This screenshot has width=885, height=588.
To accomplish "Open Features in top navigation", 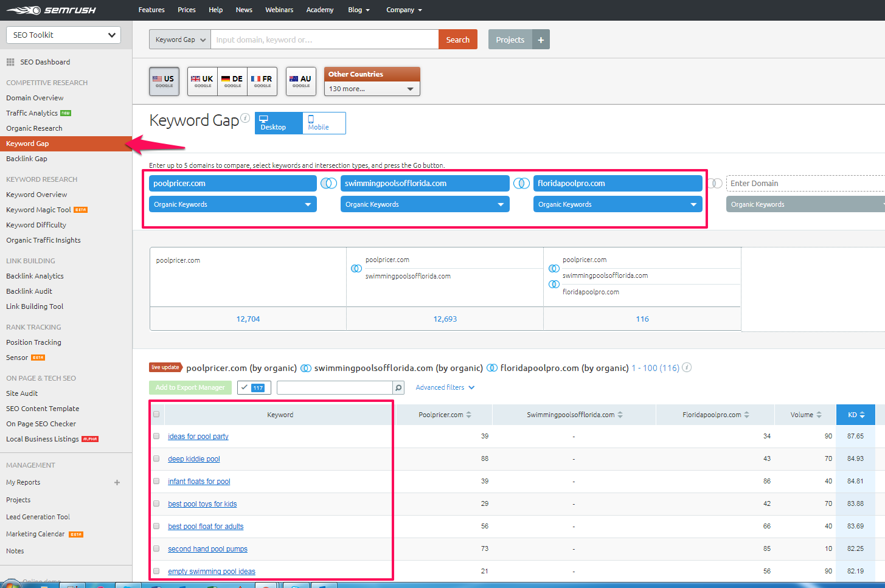I will tap(151, 10).
